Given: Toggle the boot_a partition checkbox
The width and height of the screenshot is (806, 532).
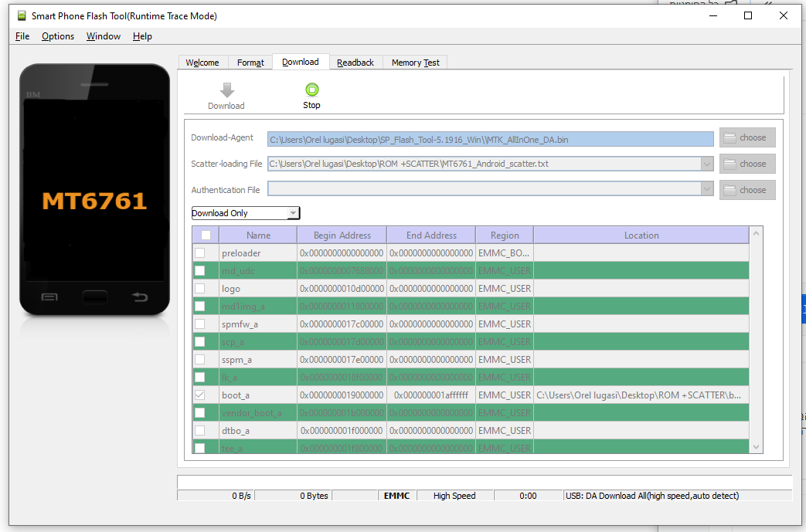Looking at the screenshot, I should tap(200, 395).
